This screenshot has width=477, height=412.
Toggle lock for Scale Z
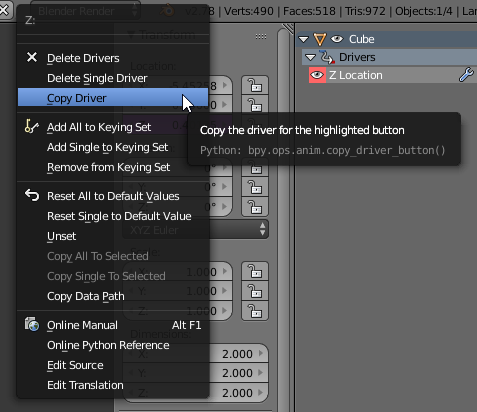(255, 310)
